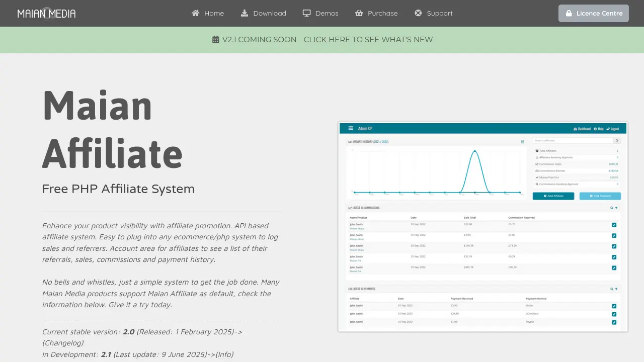The image size is (644, 362).
Task: Select Demos in the navigation bar
Action: (x=320, y=13)
